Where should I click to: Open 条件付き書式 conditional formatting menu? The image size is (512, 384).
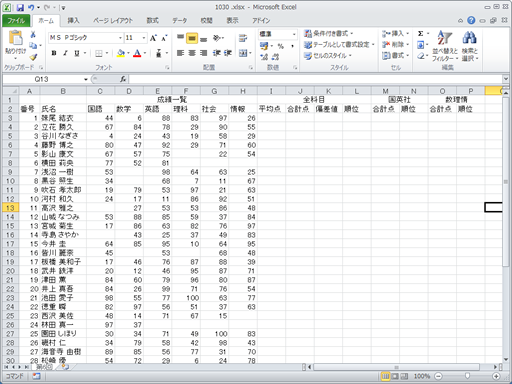point(329,34)
